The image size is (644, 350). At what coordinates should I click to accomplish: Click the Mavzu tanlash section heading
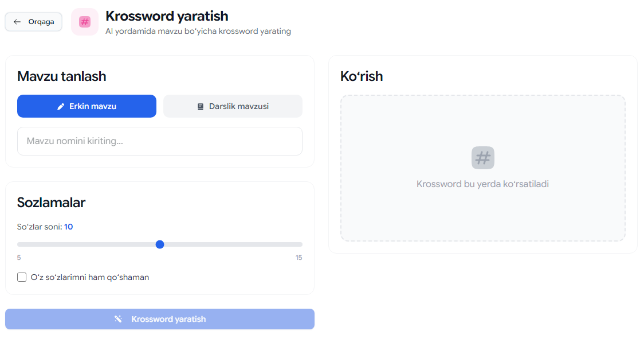coord(62,76)
